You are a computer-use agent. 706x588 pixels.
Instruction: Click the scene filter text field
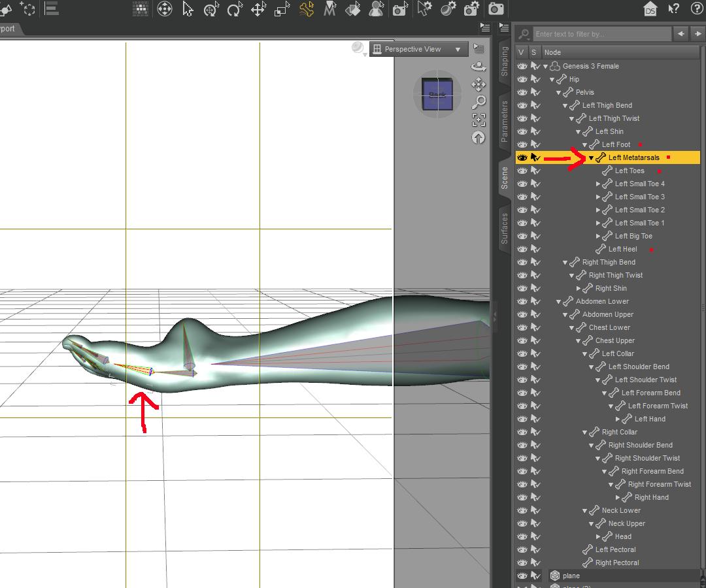coord(601,34)
